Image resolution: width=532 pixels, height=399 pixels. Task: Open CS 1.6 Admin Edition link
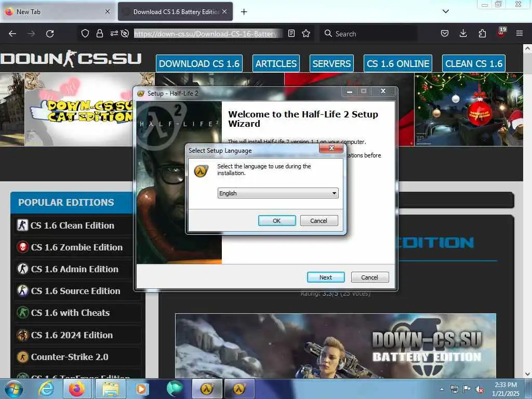click(x=74, y=269)
